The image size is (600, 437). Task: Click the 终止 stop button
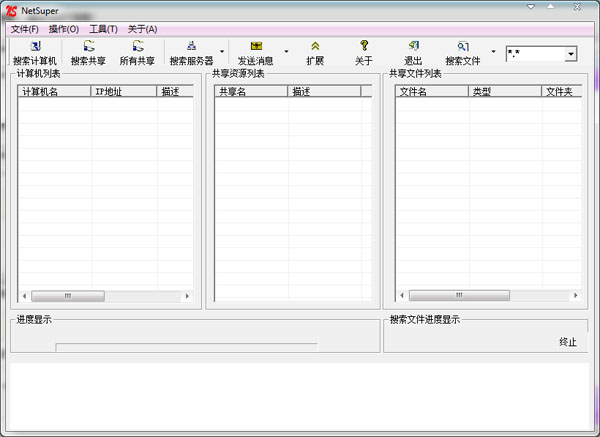click(x=568, y=342)
